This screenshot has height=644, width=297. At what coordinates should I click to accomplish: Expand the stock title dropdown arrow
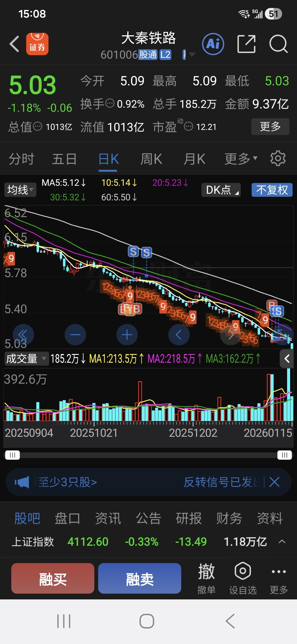pos(192,54)
